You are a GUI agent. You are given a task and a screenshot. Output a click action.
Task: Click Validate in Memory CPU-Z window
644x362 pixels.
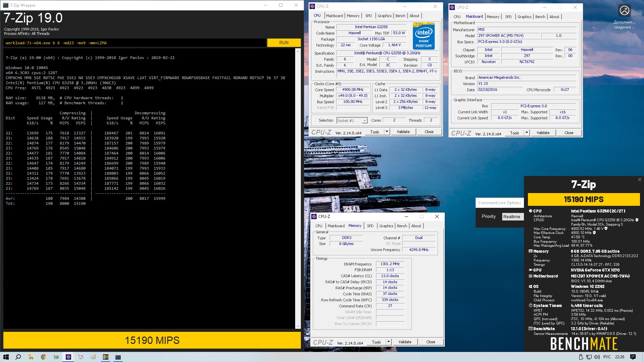pyautogui.click(x=405, y=342)
